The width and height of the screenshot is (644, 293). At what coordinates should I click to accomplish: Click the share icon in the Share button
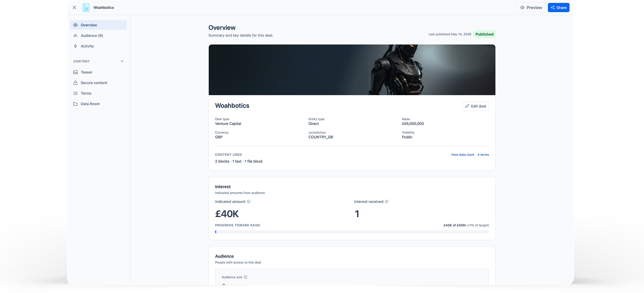[553, 8]
